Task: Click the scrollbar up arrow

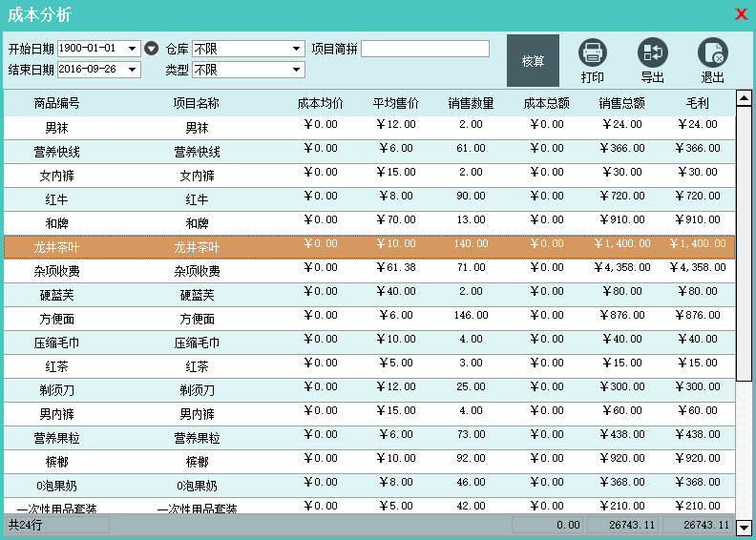Action: (x=745, y=98)
